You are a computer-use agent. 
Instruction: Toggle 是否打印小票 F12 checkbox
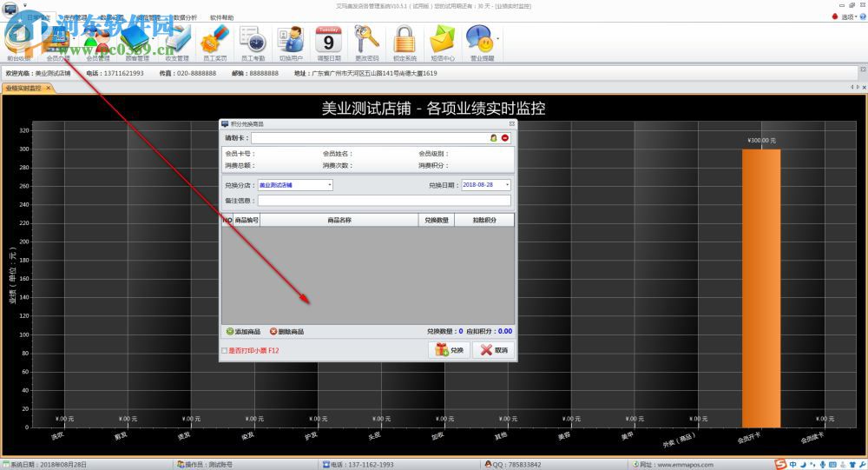[224, 351]
